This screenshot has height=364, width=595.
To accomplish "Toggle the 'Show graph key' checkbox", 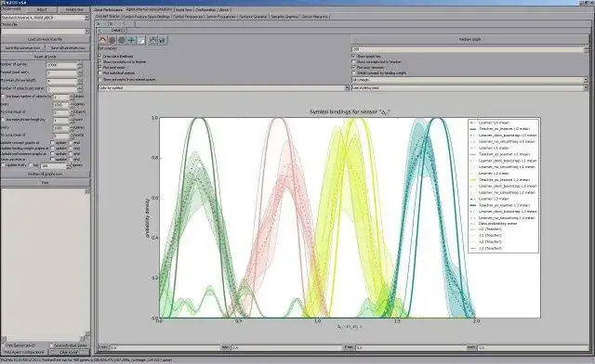I will [354, 56].
